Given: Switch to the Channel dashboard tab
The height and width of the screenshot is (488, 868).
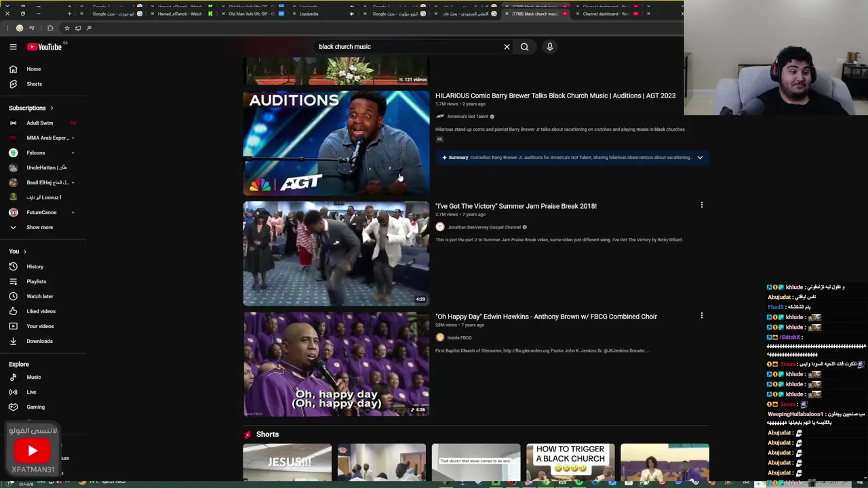Looking at the screenshot, I should [x=606, y=14].
